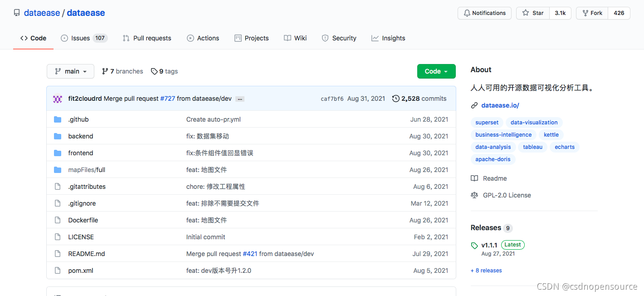Screen dimensions: 644x296
Task: Click the folder icon for mapFiles/full
Action: click(x=58, y=170)
